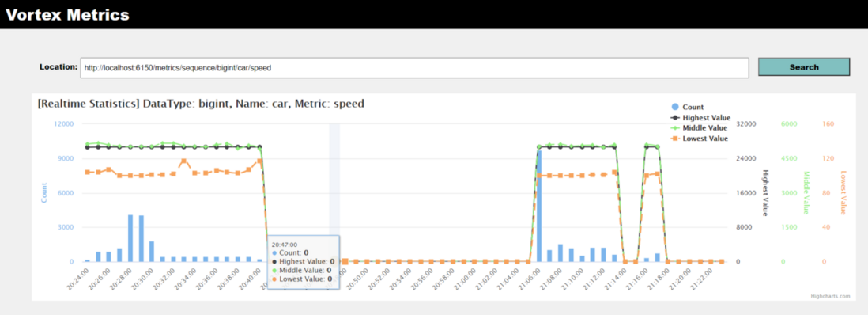Toggle the Highest Value legend entry

700,118
